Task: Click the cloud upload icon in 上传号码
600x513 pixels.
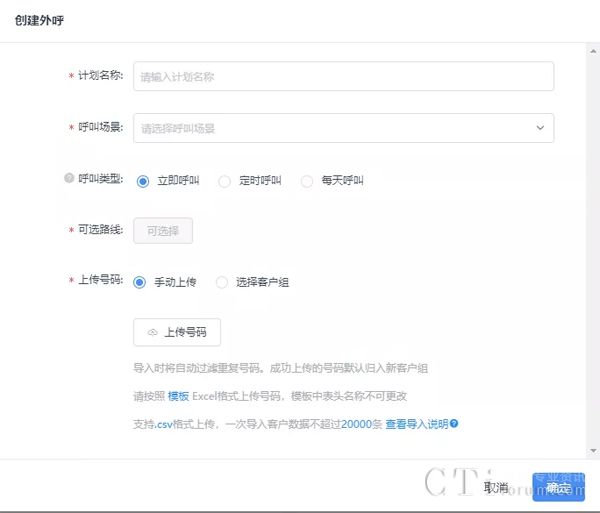Action: (x=153, y=333)
